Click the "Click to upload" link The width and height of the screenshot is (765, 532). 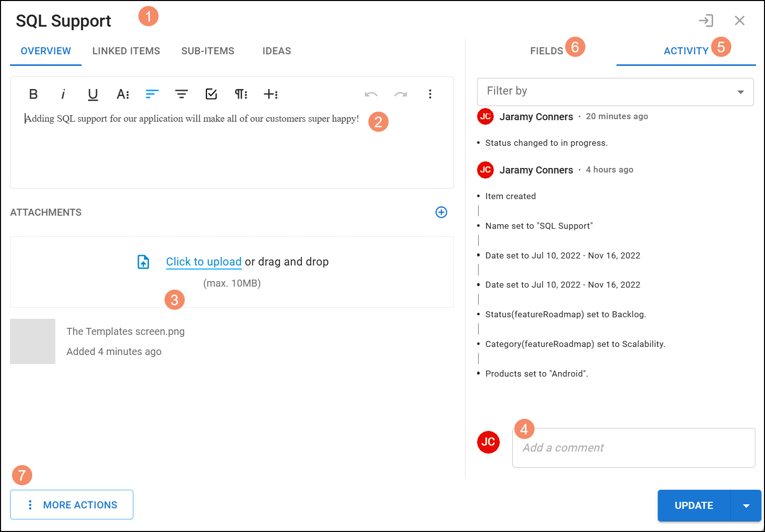[x=203, y=261]
